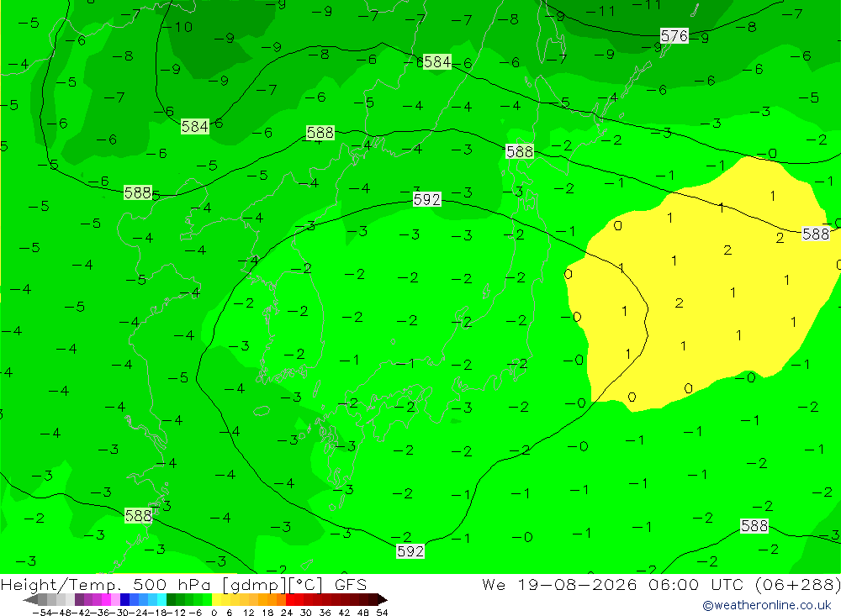
Task: Click the '(06+288)' forecast hour text
Action: pos(797,584)
